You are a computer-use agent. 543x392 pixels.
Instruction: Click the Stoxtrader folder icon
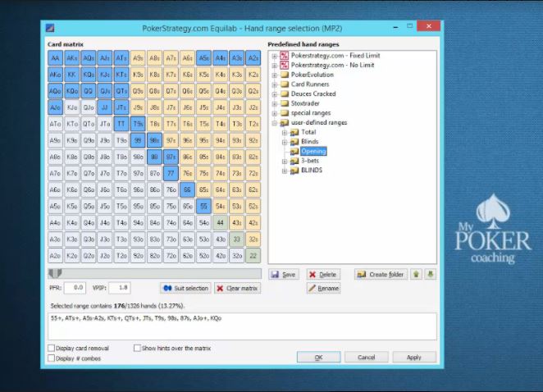click(x=285, y=103)
